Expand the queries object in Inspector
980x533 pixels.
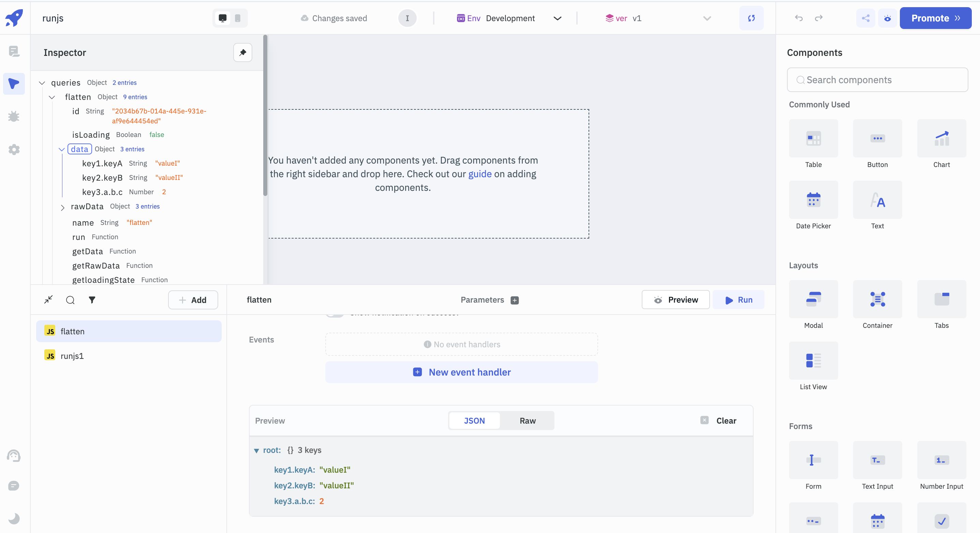pos(42,83)
